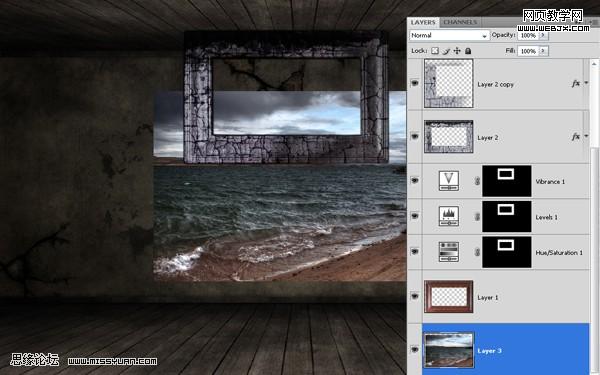Click the lock transparent pixels icon
Image resolution: width=600 pixels, height=375 pixels.
click(435, 51)
